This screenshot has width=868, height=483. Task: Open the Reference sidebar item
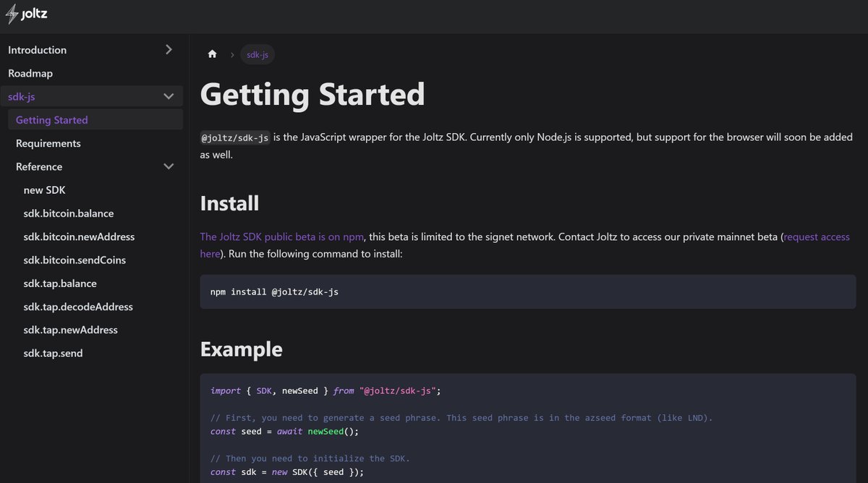[39, 166]
